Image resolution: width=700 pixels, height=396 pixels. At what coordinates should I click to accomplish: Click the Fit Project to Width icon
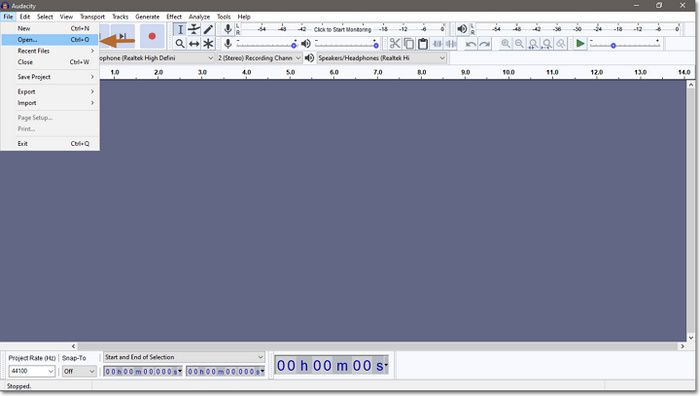pyautogui.click(x=547, y=44)
